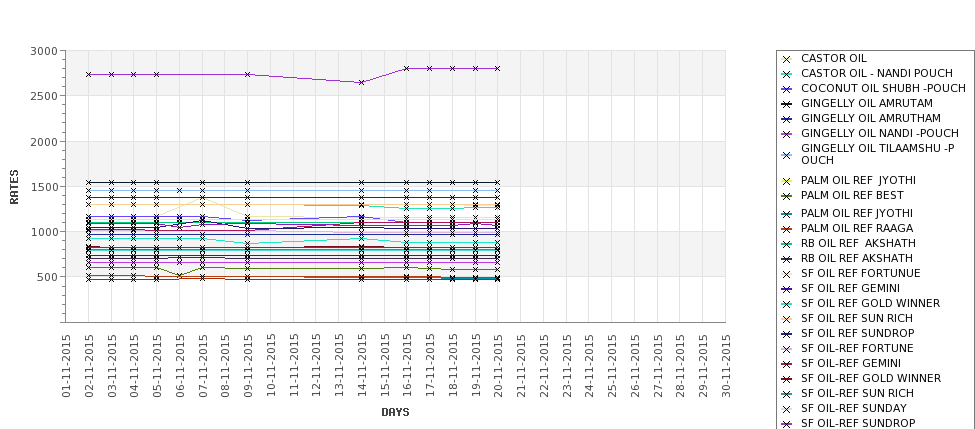The image size is (975, 429).
Task: Select SF OIL REF GEMINI legend label
Action: tap(850, 288)
